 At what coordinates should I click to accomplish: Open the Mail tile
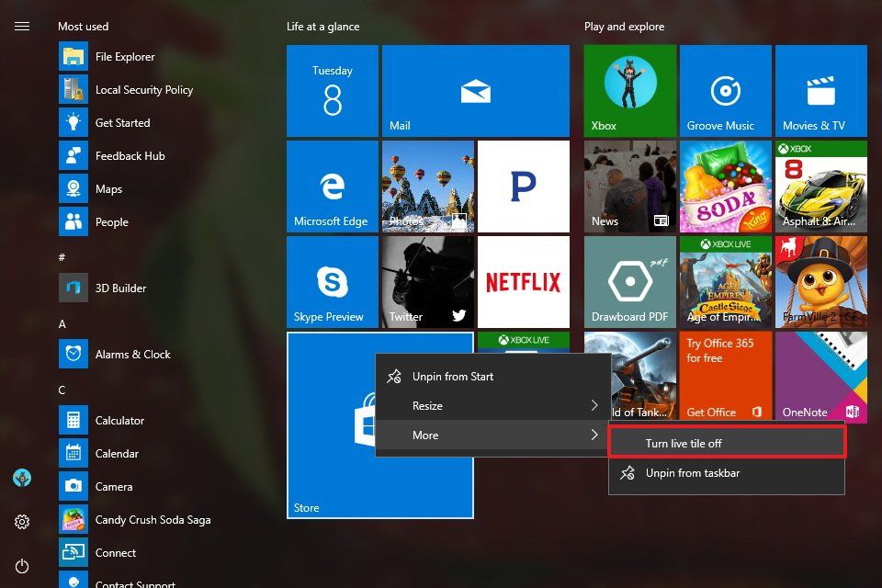(475, 90)
